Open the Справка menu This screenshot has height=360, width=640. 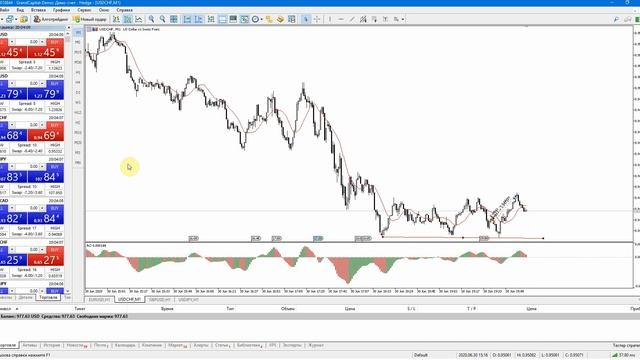(124, 10)
